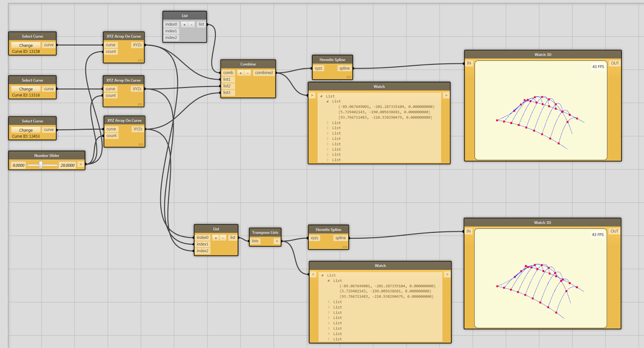
Task: Remove an index port on lower List node
Action: (223, 238)
